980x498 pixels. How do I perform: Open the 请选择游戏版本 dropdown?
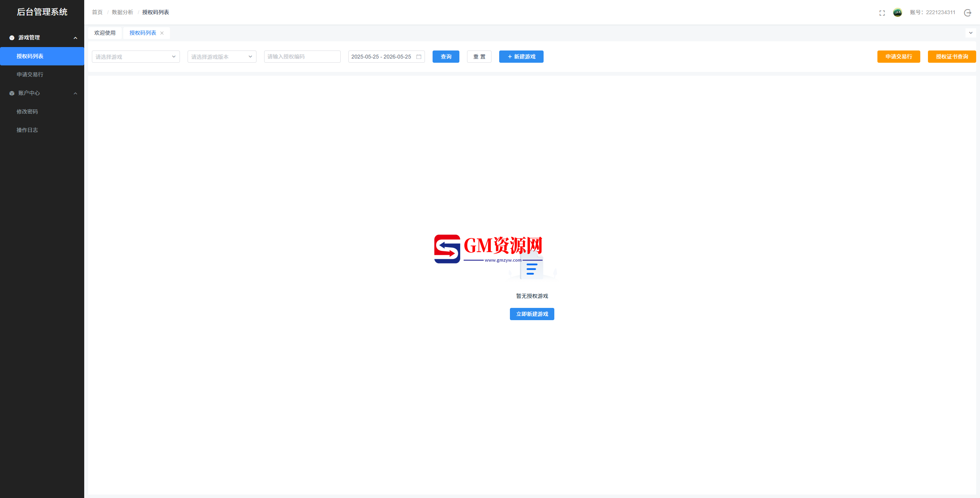click(x=222, y=57)
